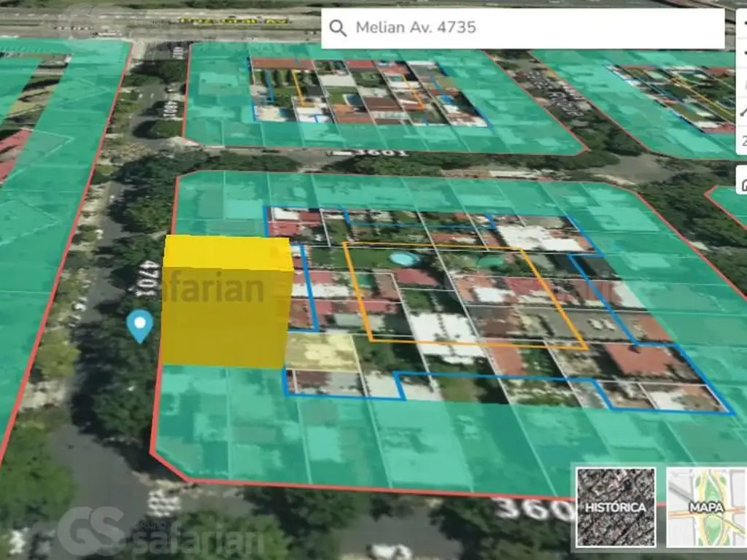Screen dimensions: 747x560
Task: Toggle the 2D/3D view button
Action: [x=742, y=141]
